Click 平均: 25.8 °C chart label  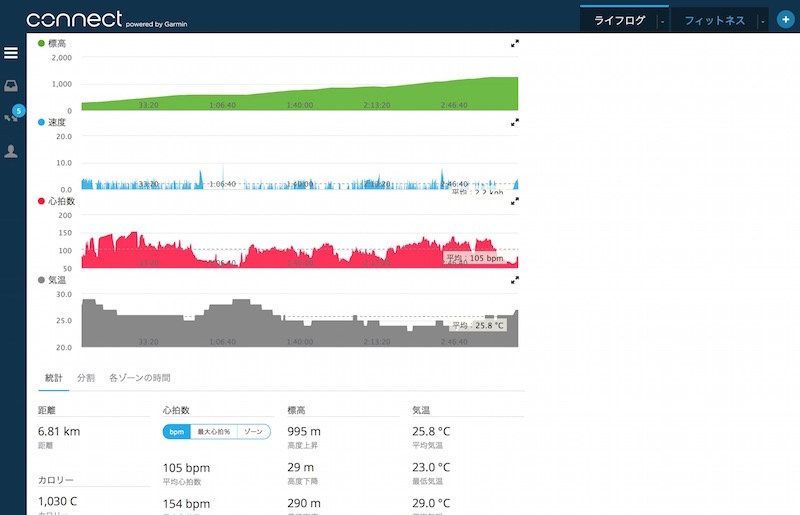tap(478, 326)
